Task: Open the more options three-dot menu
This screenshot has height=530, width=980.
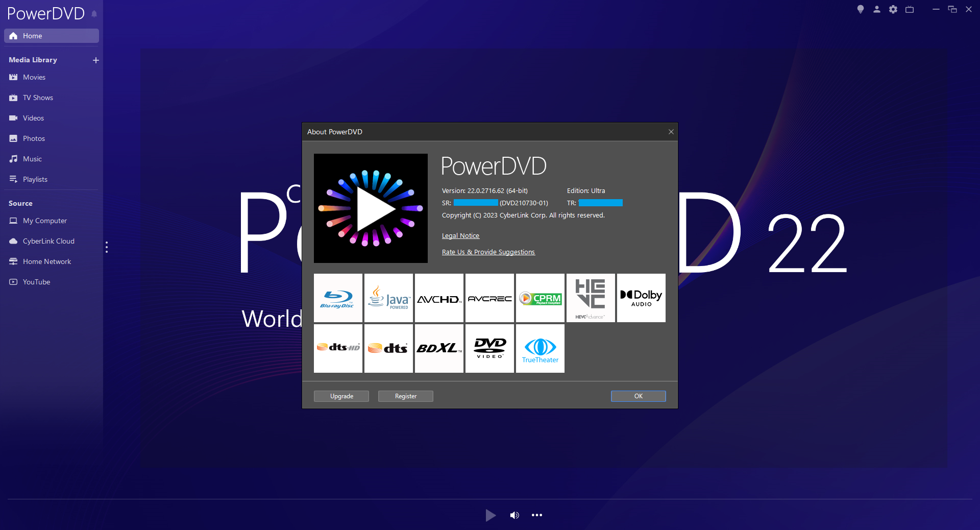Action: click(x=537, y=515)
